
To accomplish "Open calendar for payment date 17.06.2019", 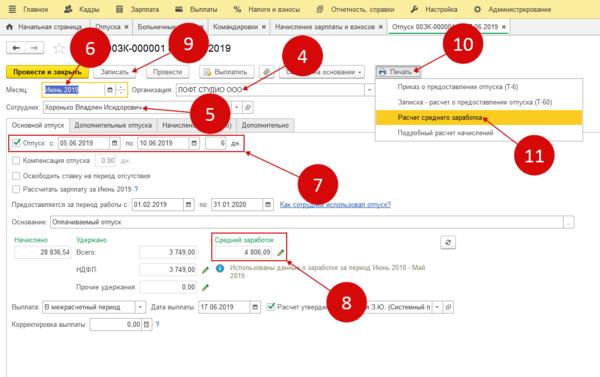I will click(x=255, y=307).
